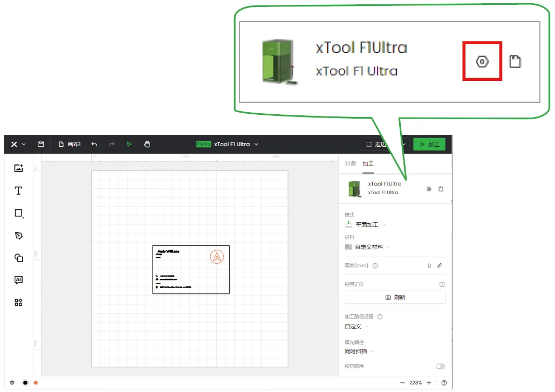Image resolution: width=555 pixels, height=392 pixels.
Task: Switch to the 对象 tab
Action: pos(351,163)
